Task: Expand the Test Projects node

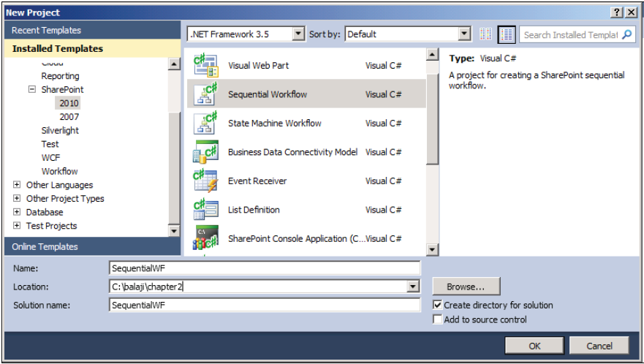Action: 17,225
